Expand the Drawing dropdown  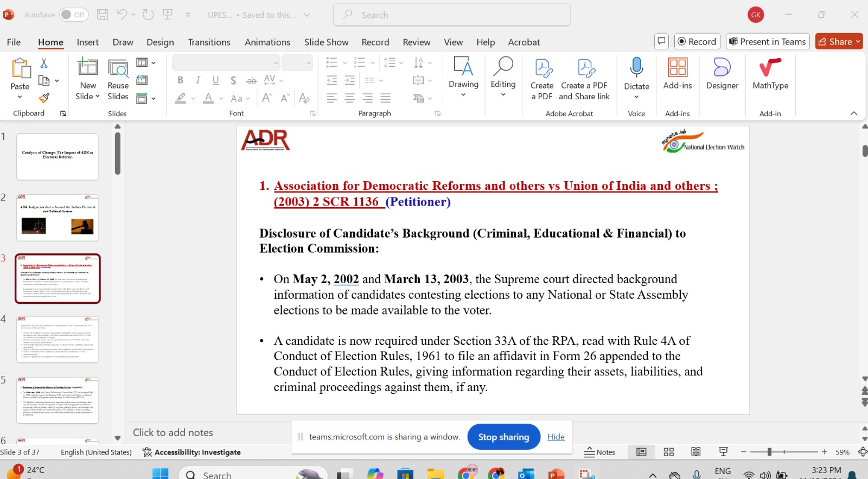click(463, 95)
